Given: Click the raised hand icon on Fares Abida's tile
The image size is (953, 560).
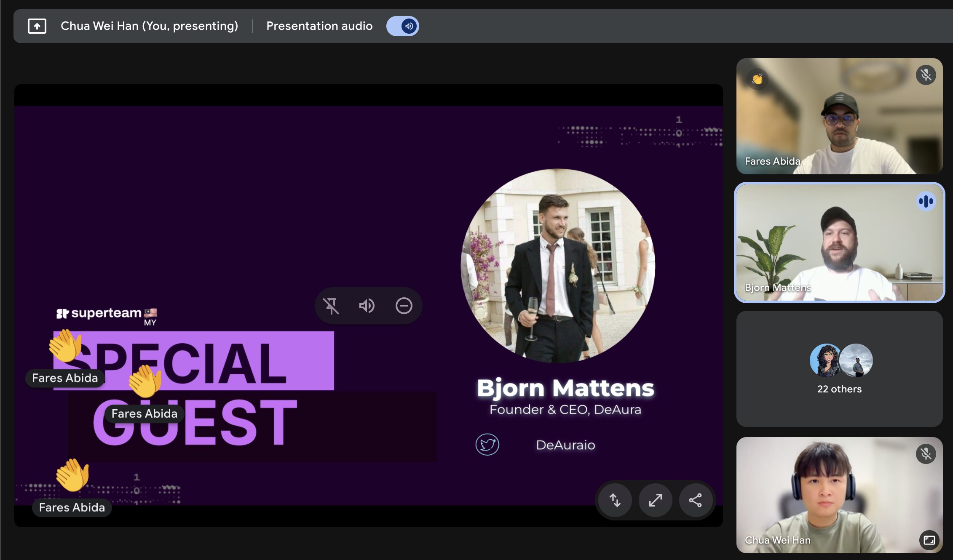Looking at the screenshot, I should point(757,79).
